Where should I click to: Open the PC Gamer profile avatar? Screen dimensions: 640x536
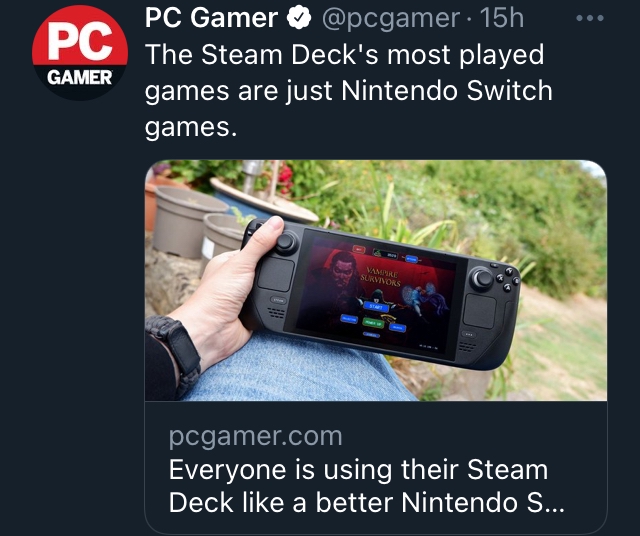click(x=80, y=53)
